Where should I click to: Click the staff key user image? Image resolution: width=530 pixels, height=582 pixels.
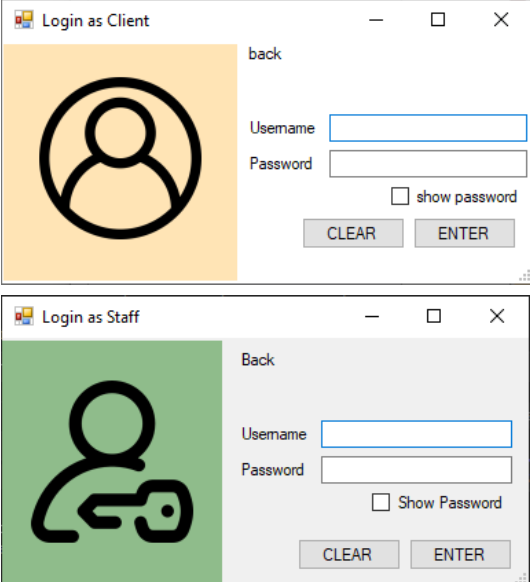click(x=112, y=461)
